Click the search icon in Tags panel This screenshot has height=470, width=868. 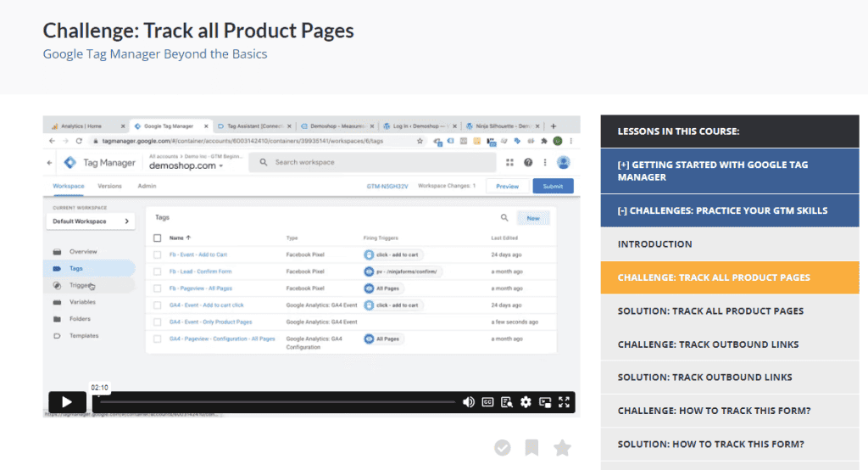click(x=504, y=218)
